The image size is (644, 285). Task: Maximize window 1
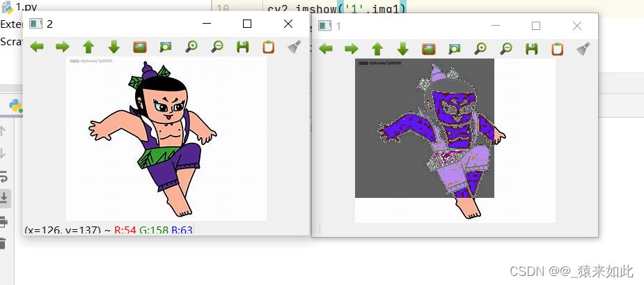coord(535,26)
